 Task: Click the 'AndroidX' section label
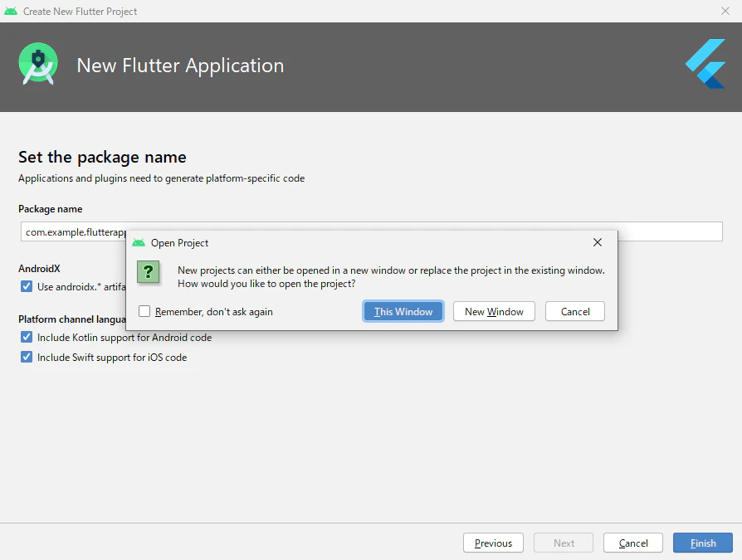pos(39,268)
